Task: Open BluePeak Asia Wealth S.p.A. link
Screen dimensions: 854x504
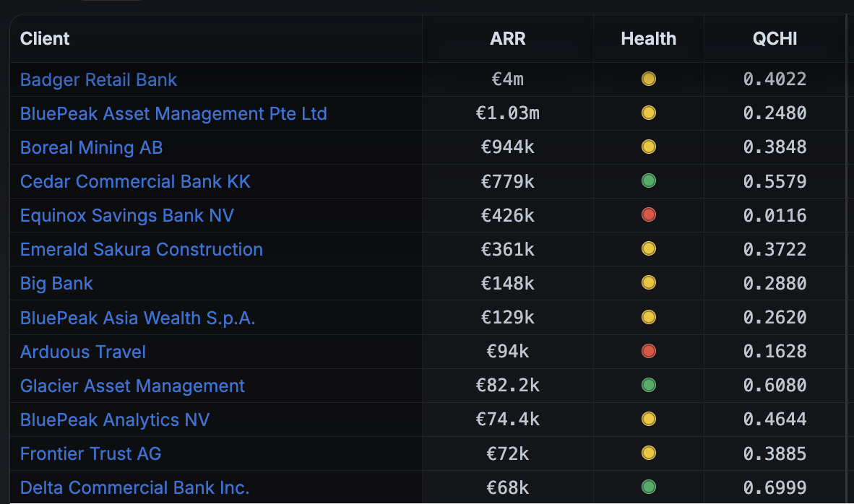Action: point(137,317)
